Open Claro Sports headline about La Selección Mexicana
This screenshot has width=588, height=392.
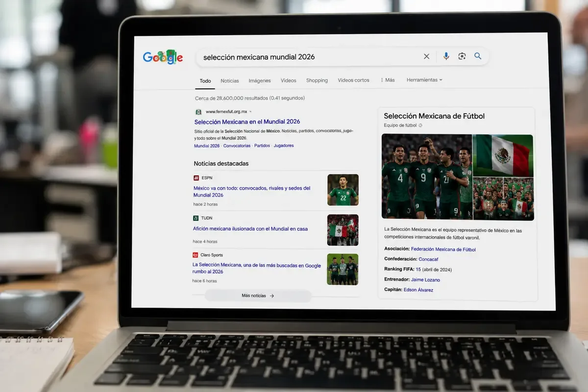tap(257, 269)
